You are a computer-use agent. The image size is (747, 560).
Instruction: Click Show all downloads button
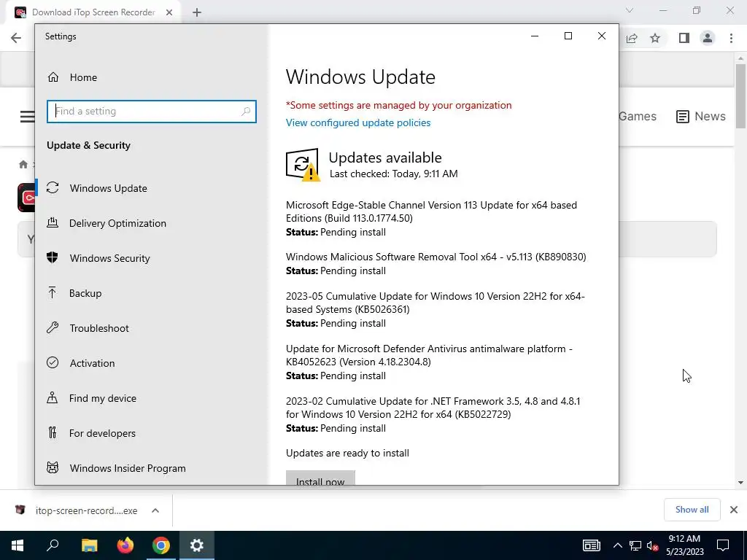tap(692, 510)
